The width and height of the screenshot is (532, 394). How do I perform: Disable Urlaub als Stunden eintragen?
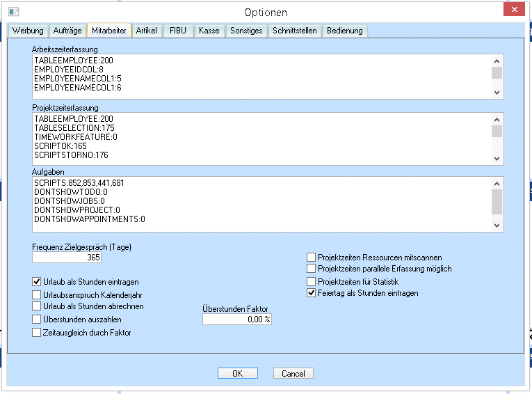click(37, 282)
